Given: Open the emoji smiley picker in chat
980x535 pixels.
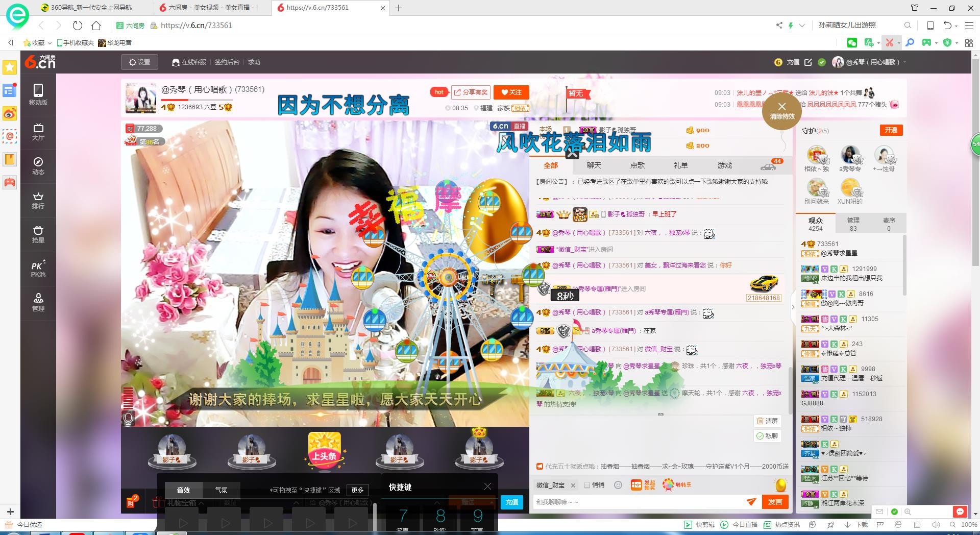Looking at the screenshot, I should click(x=618, y=485).
